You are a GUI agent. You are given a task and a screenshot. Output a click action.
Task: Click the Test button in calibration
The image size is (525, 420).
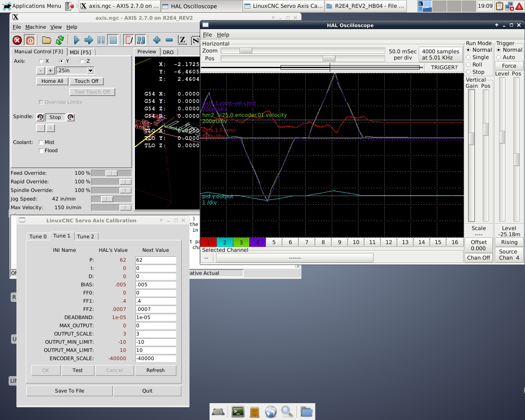click(x=78, y=370)
